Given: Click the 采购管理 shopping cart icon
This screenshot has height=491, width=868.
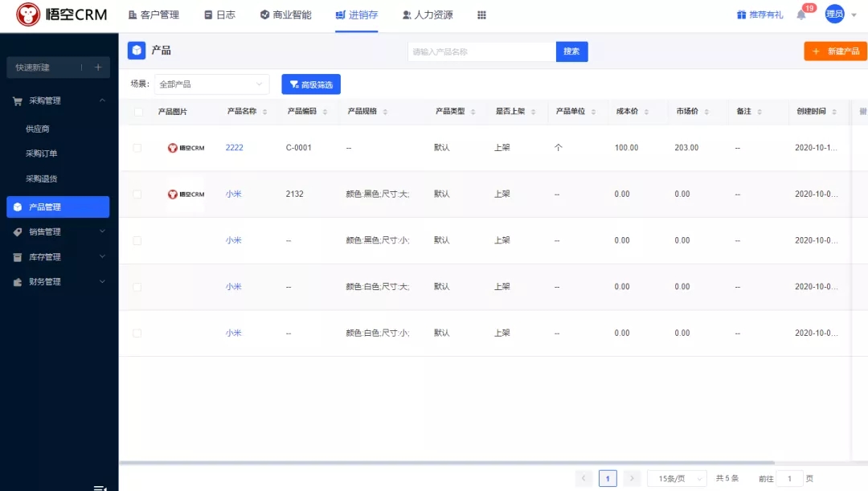Looking at the screenshot, I should coord(18,100).
